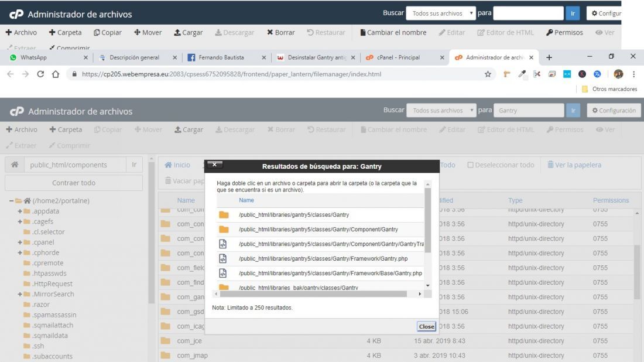
Task: Click Permisos in the top banner toolbar
Action: click(x=564, y=32)
